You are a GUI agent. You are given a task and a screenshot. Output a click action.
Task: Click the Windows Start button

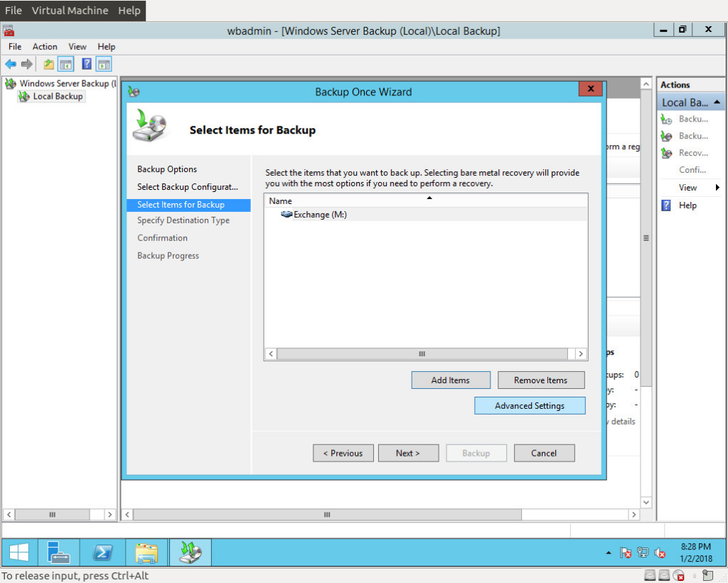tap(19, 552)
